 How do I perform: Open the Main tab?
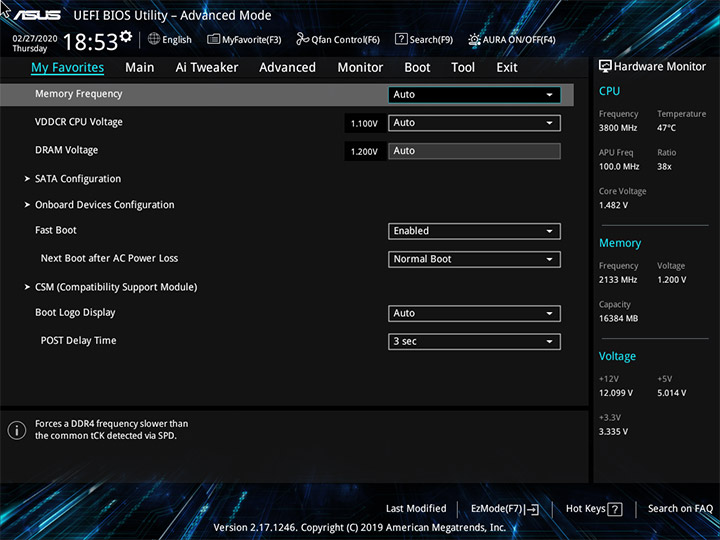pyautogui.click(x=140, y=68)
